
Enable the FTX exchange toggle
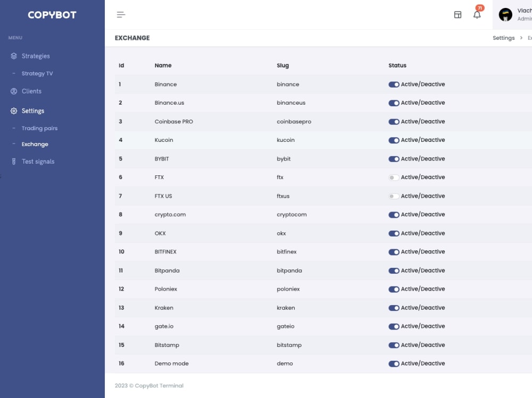pos(394,177)
